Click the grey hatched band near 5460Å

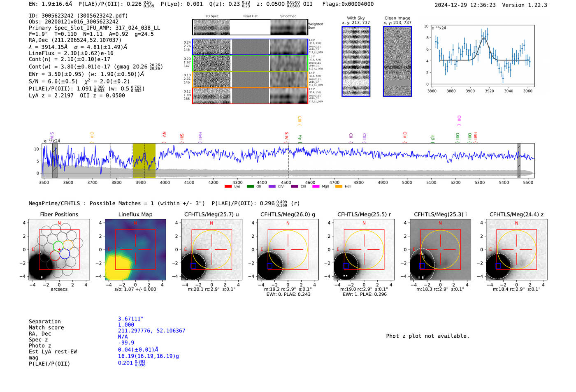pyautogui.click(x=519, y=161)
